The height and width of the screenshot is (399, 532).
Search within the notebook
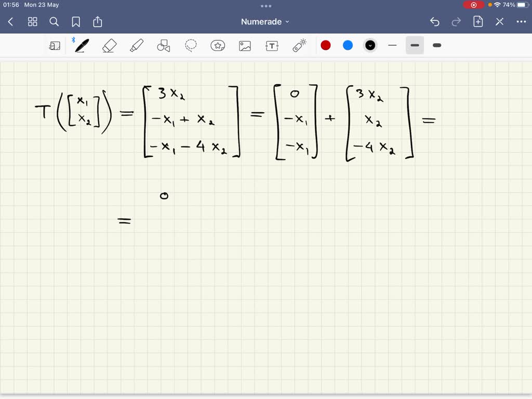point(54,22)
